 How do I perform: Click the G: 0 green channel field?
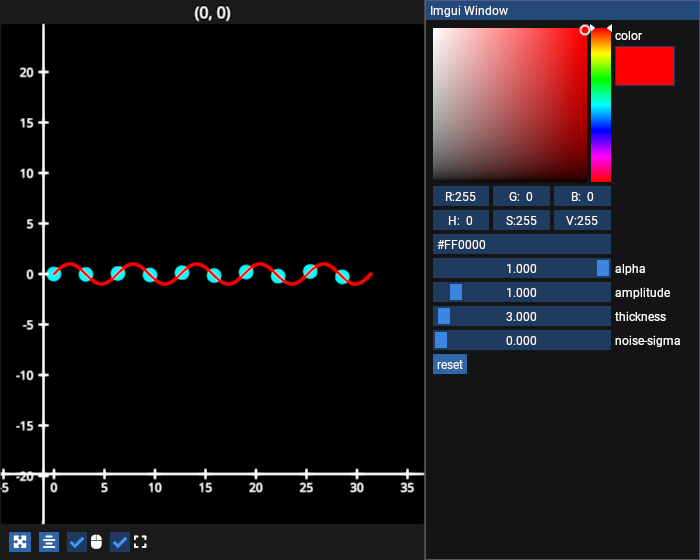coord(521,196)
